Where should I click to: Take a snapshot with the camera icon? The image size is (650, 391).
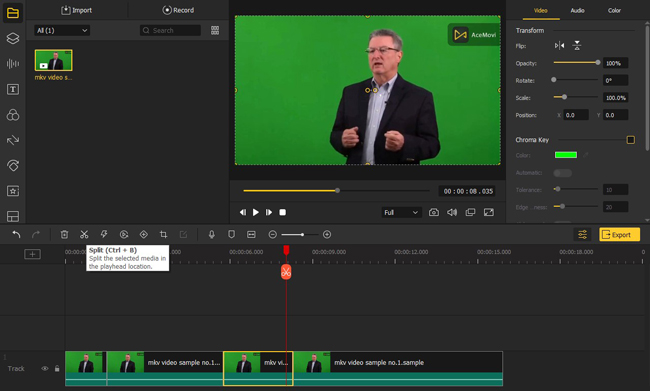[x=434, y=212]
